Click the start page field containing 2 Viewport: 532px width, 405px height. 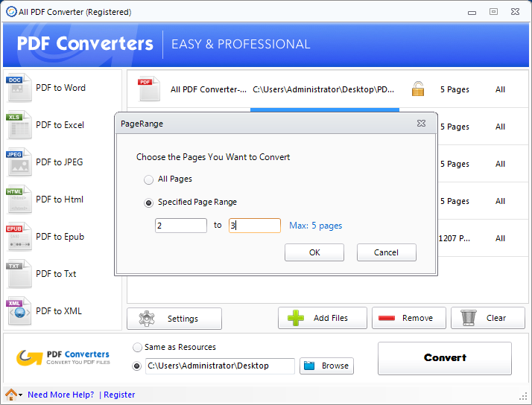[x=181, y=226]
